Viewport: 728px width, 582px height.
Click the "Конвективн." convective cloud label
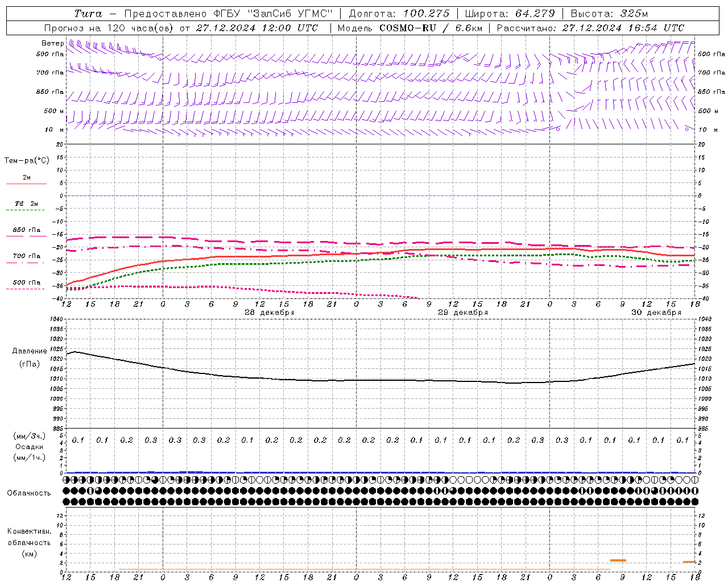click(x=29, y=531)
